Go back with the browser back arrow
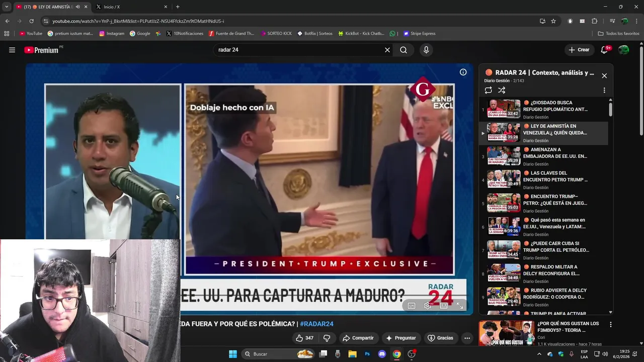This screenshot has width=644, height=362. tap(7, 21)
